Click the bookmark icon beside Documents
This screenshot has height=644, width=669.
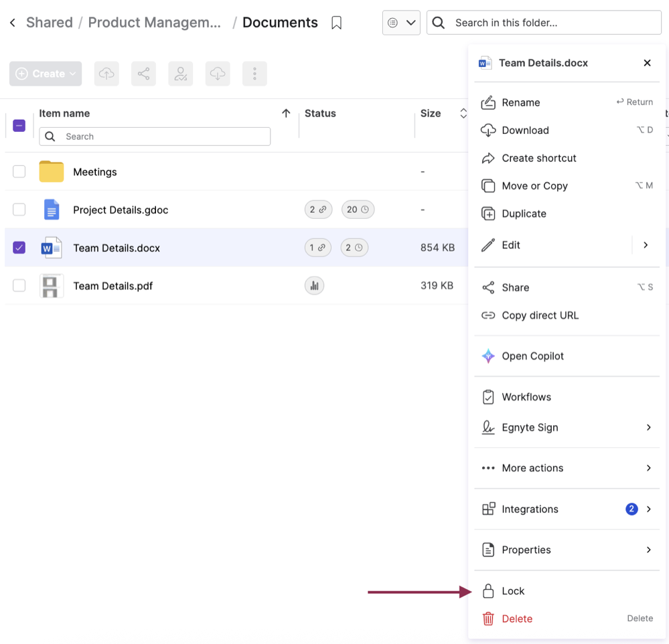pos(337,23)
